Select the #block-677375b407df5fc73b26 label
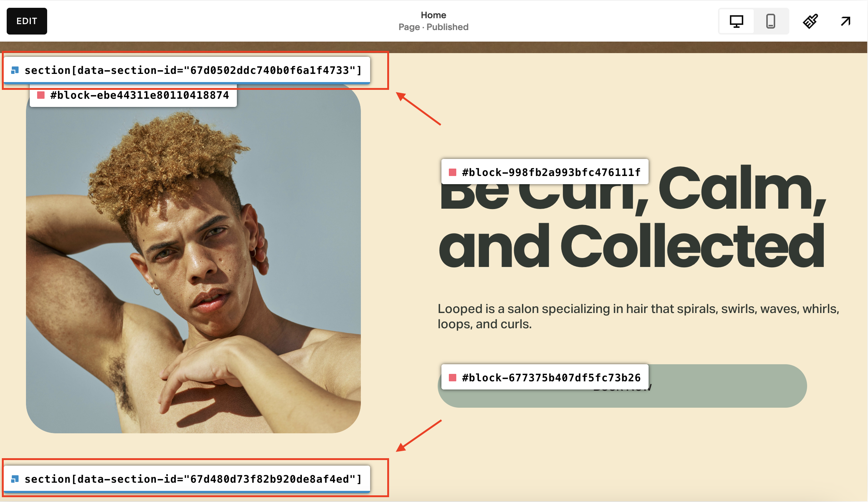The image size is (868, 502). 551,378
